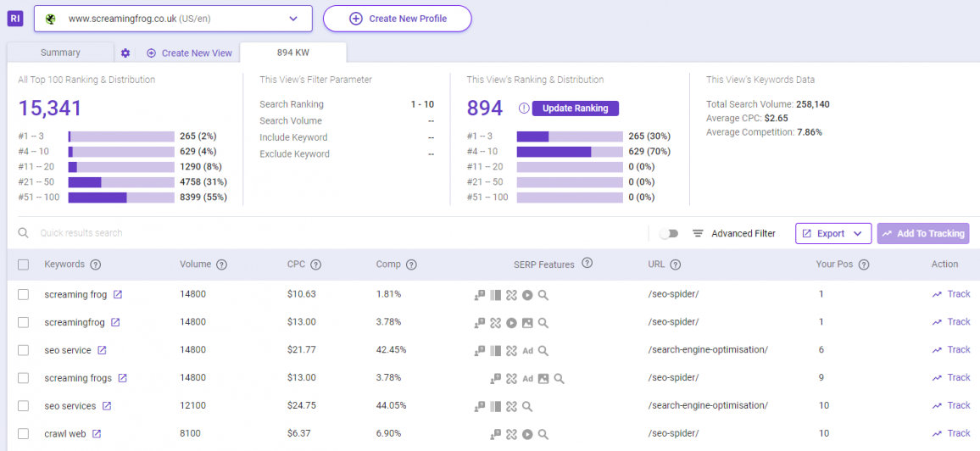Click the Total Search Volume 258,140 text
Screen dimensions: 980x451
pyautogui.click(x=768, y=104)
